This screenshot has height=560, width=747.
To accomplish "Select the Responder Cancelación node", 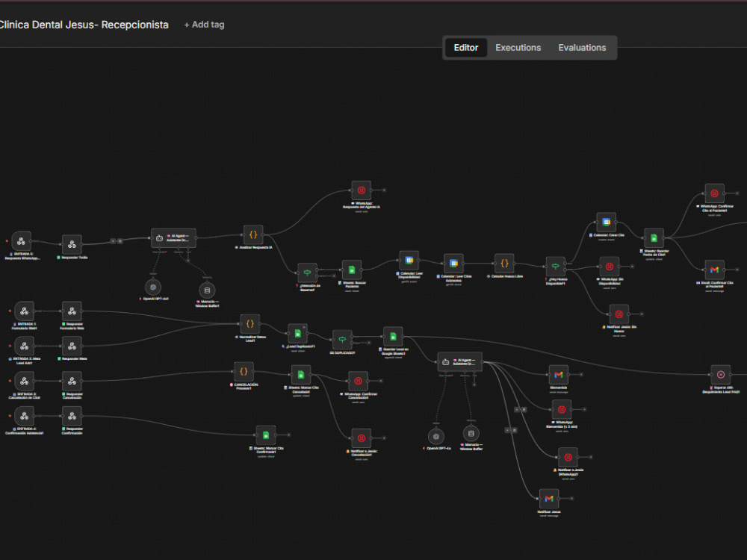I will [x=72, y=381].
